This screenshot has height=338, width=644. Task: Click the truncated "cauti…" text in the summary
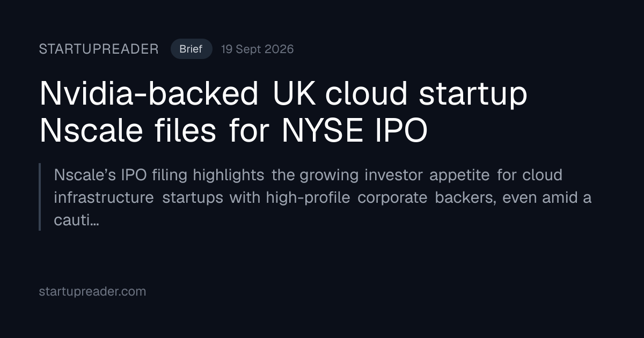(76, 220)
